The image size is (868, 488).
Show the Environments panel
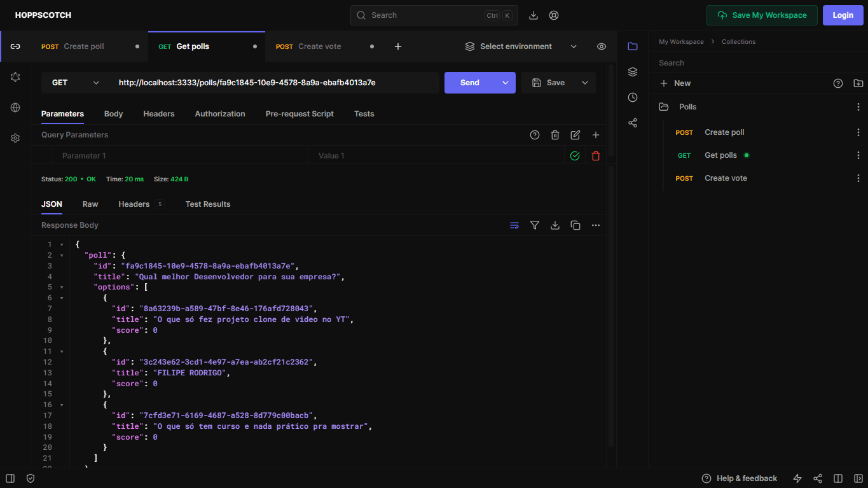pos(632,71)
